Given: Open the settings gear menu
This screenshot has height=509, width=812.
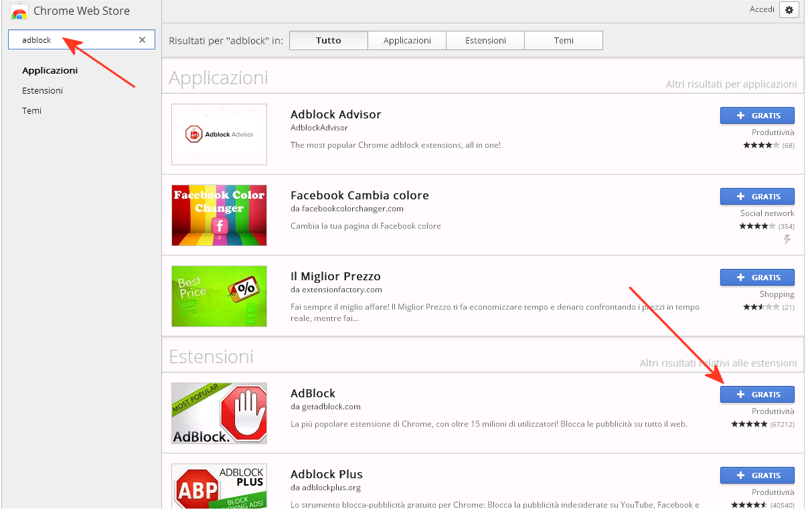Looking at the screenshot, I should tap(789, 10).
